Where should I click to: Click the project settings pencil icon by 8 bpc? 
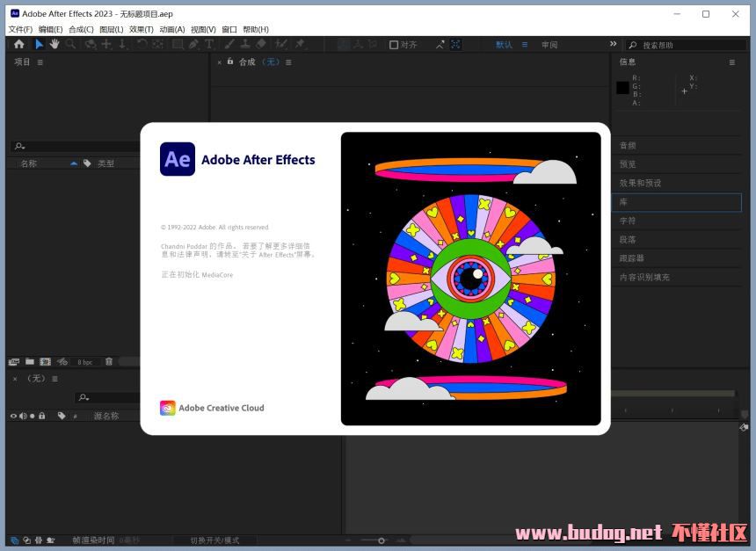click(x=62, y=361)
